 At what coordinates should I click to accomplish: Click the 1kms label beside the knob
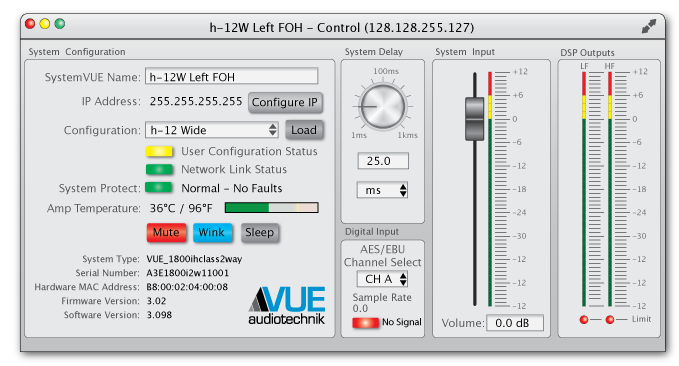pyautogui.click(x=407, y=136)
